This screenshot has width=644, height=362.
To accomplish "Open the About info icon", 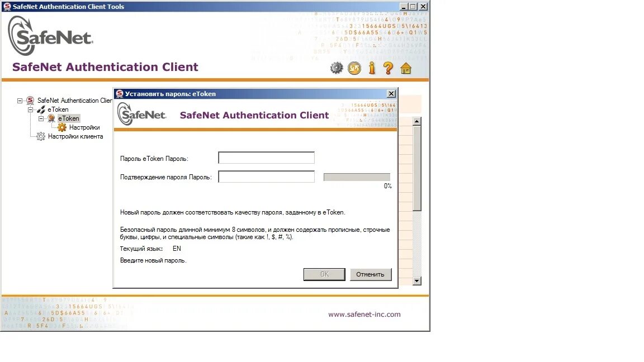I will coord(372,68).
